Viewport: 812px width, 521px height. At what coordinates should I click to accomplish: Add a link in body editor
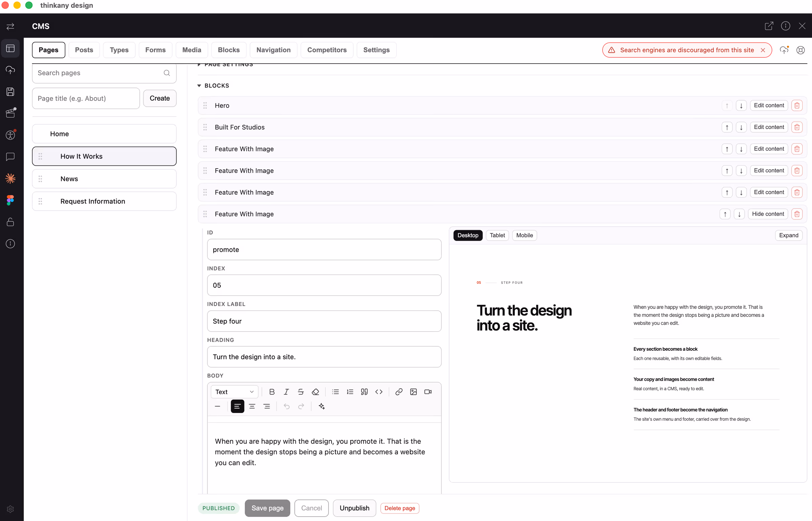tap(399, 392)
